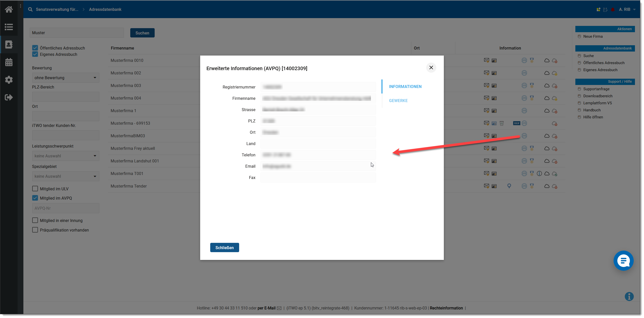The width and height of the screenshot is (644, 318).
Task: Open the address book sidebar icon
Action: pyautogui.click(x=9, y=44)
